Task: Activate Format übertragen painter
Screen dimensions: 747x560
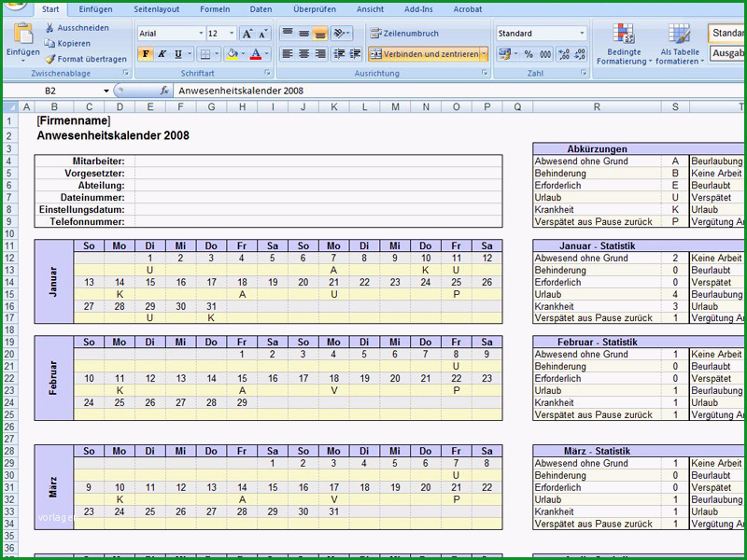Action: point(86,59)
